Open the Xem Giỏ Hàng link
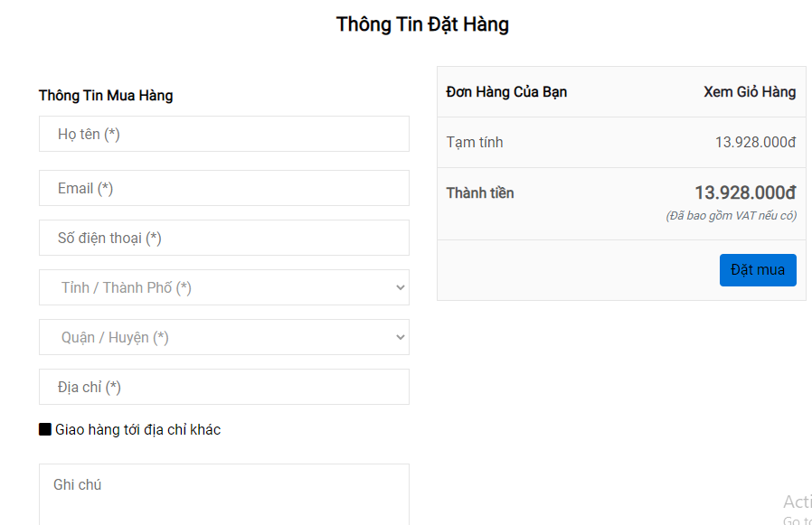 [750, 91]
